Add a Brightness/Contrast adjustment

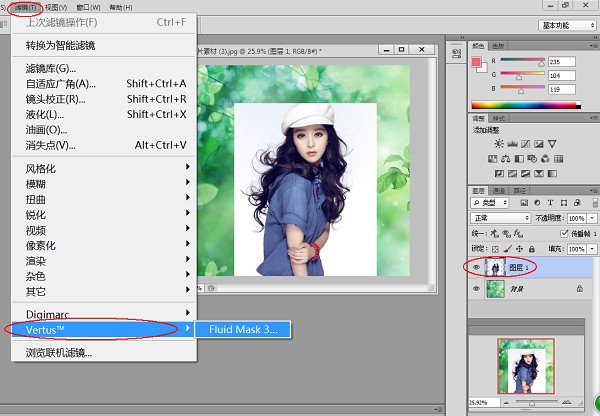(x=499, y=144)
